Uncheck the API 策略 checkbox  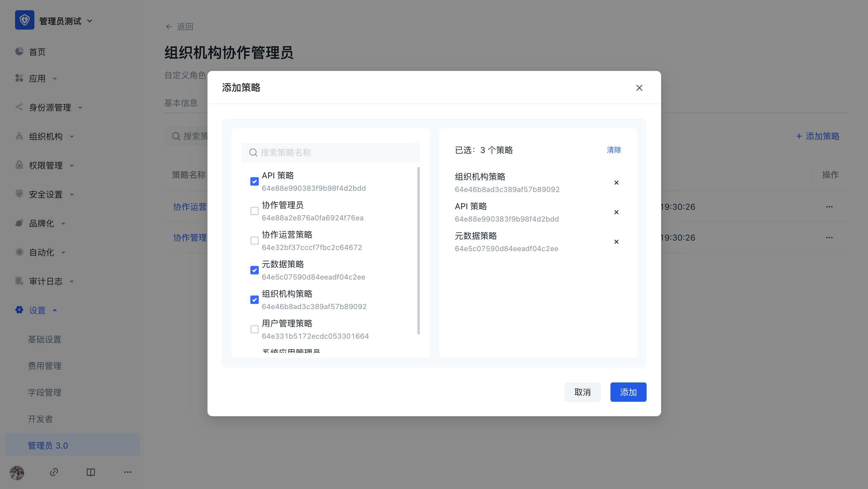coord(255,181)
